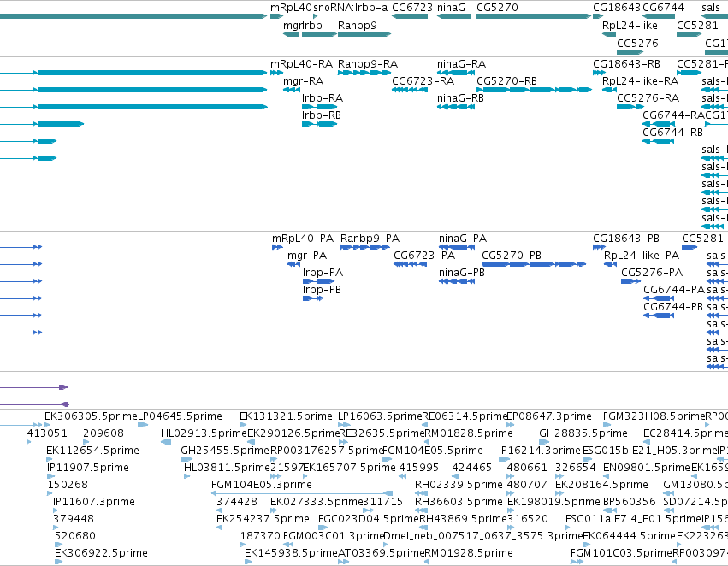Click EST HL03811.5prime

(186, 476)
